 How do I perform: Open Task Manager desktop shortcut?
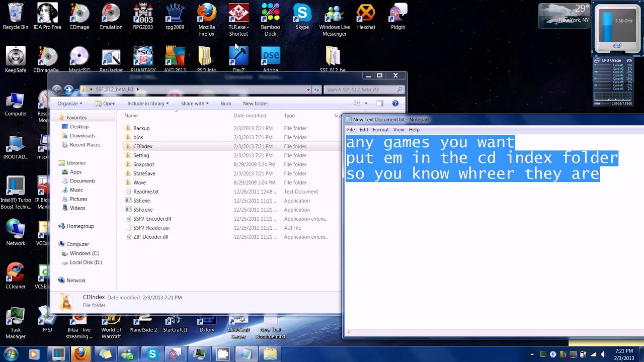tap(16, 323)
